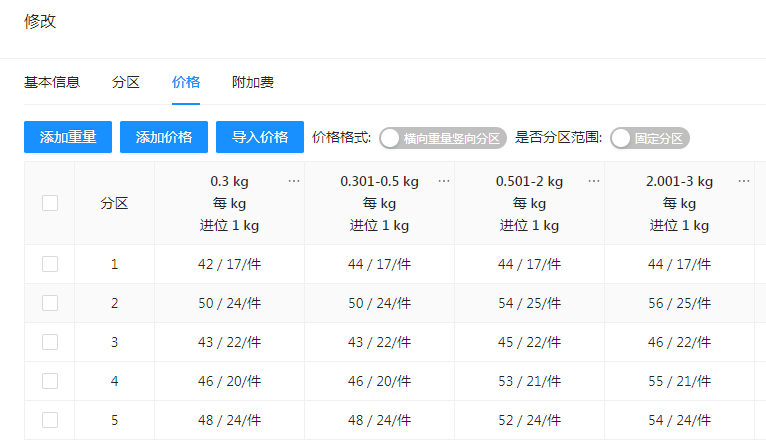
Task: Select the 2.001-3 kg column header
Action: point(679,203)
